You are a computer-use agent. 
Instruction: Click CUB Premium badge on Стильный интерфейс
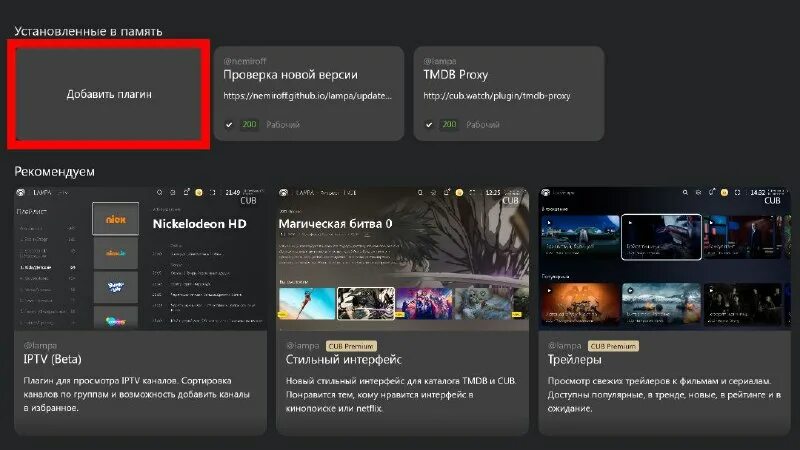[x=351, y=346]
